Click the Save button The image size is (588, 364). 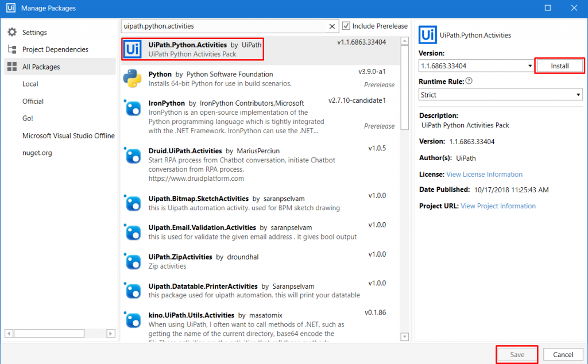pyautogui.click(x=517, y=355)
